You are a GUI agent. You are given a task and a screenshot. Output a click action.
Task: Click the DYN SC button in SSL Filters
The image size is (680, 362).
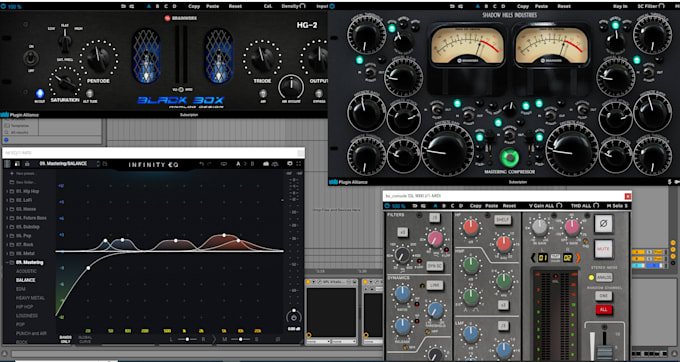tap(435, 265)
